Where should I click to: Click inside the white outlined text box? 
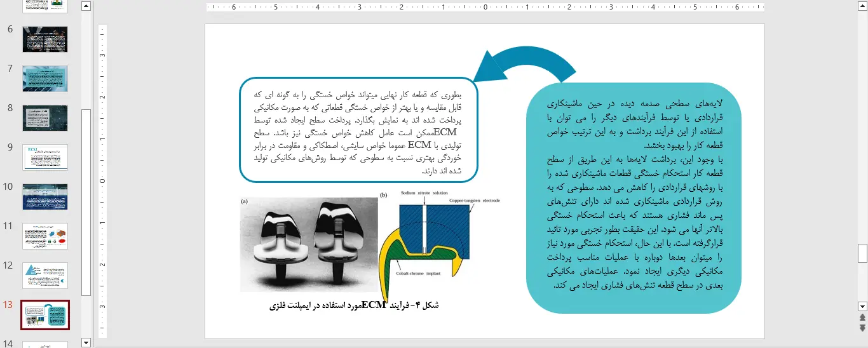point(358,130)
